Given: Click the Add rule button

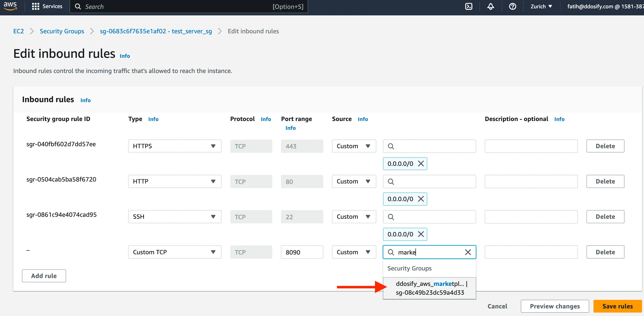Looking at the screenshot, I should tap(44, 276).
